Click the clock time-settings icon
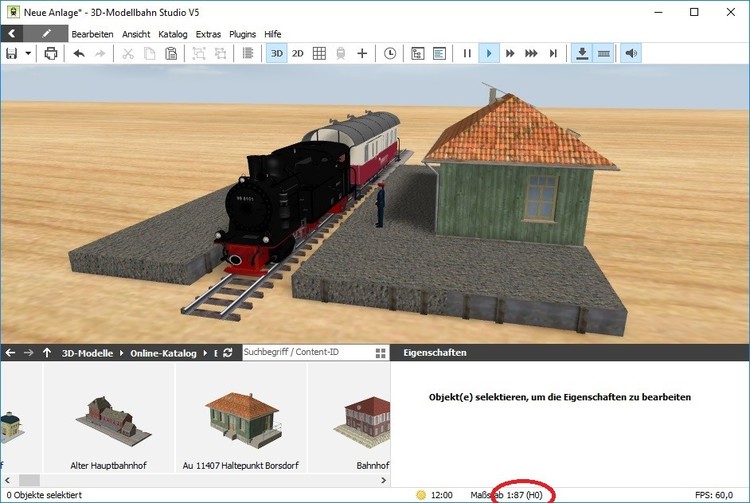 click(389, 53)
